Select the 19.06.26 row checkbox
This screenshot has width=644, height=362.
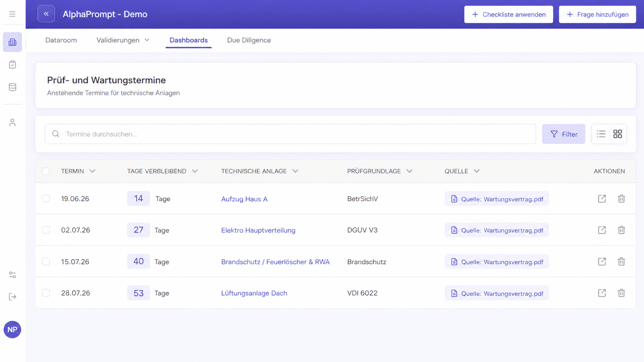tap(46, 199)
